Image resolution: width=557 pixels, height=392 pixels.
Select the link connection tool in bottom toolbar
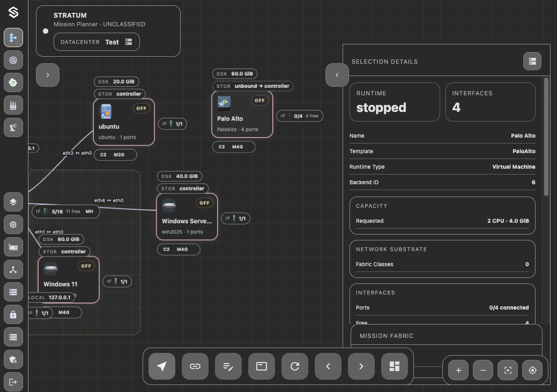pos(195,366)
